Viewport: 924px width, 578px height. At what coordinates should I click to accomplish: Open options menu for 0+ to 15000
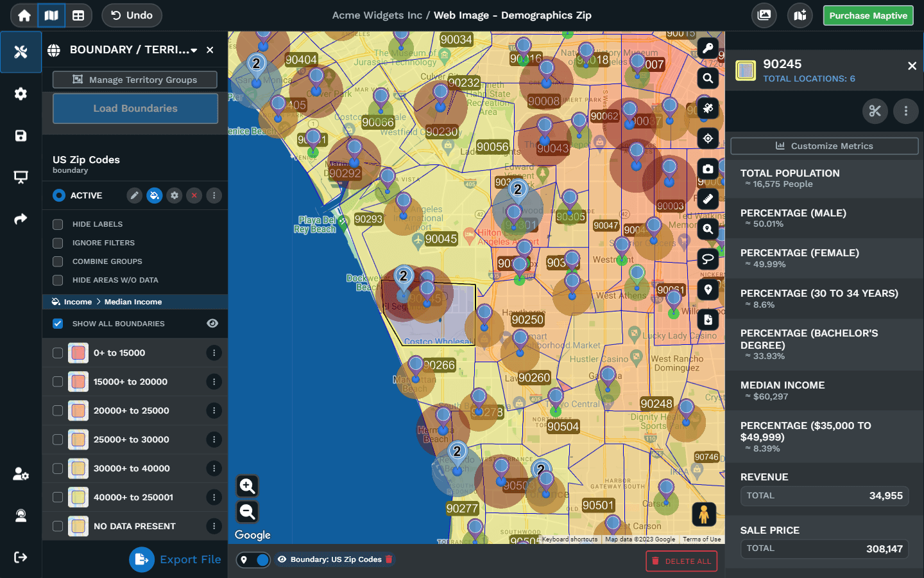(214, 353)
